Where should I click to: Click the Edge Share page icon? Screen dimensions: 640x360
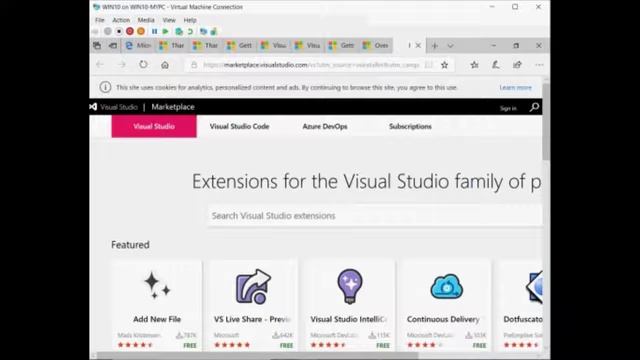(517, 65)
